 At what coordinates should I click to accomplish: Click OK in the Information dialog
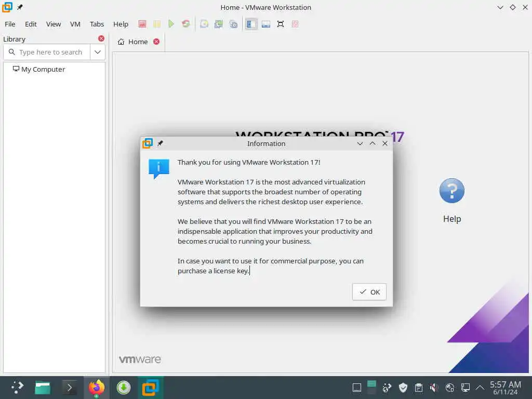click(x=369, y=292)
